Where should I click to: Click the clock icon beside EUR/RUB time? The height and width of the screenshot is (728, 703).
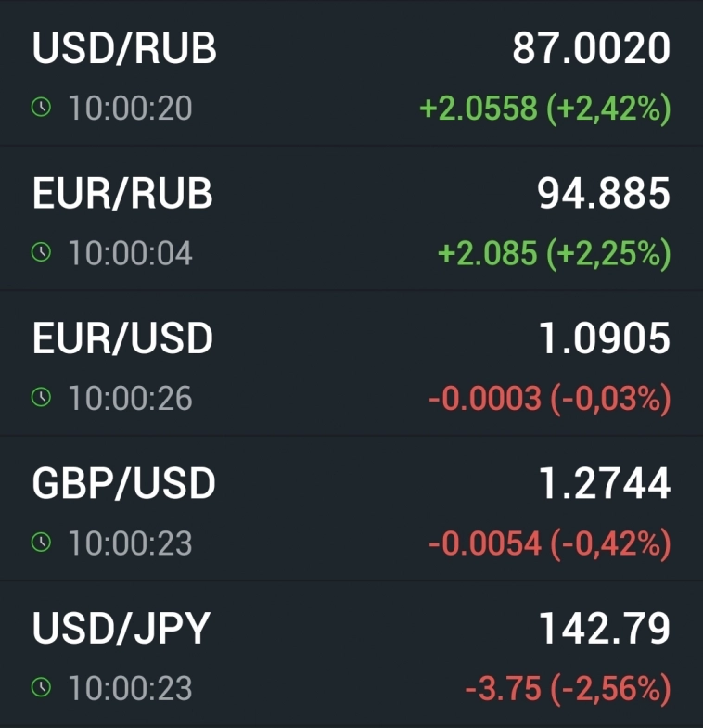41,253
